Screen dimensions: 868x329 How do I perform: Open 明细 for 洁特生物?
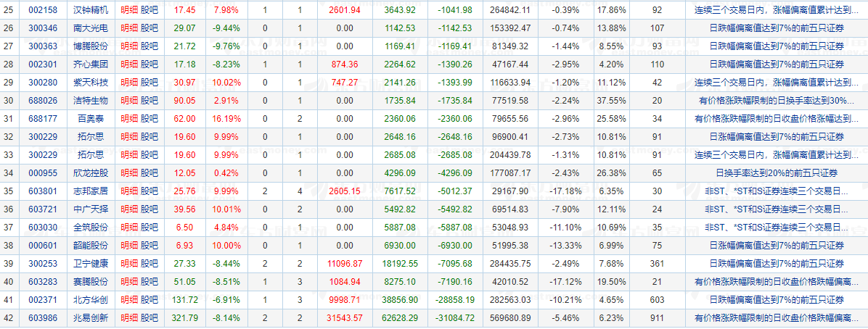(129, 101)
